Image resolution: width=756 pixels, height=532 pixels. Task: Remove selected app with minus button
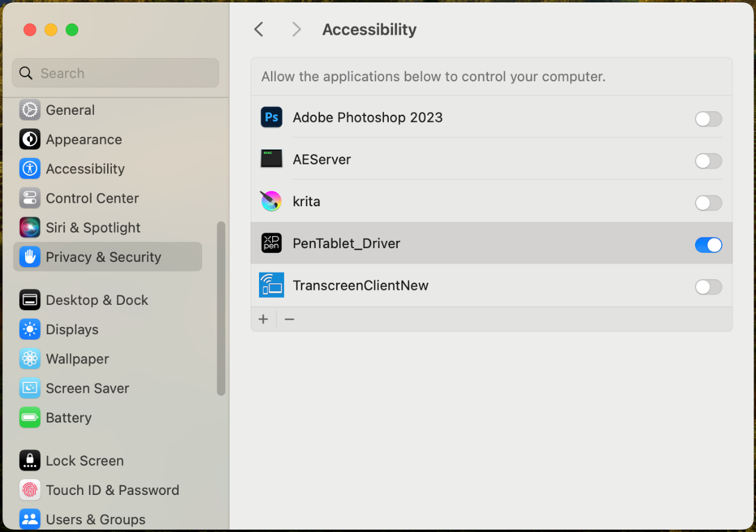289,319
